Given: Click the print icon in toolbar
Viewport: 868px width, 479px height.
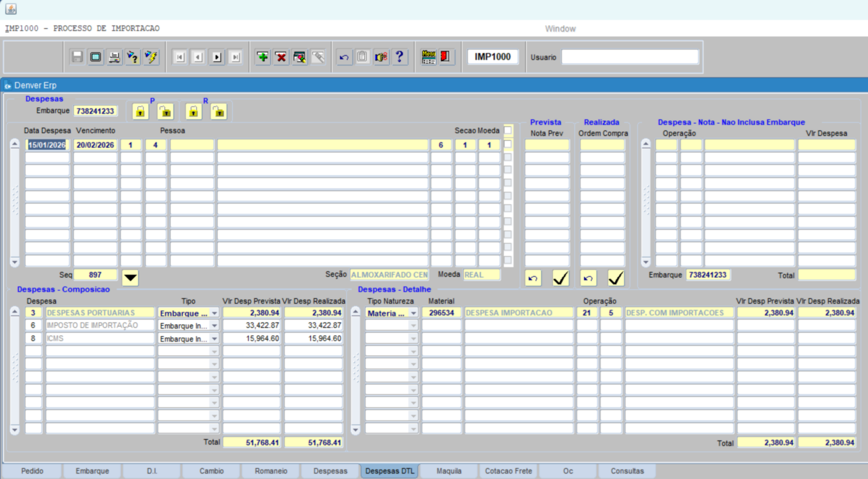Looking at the screenshot, I should pos(114,57).
